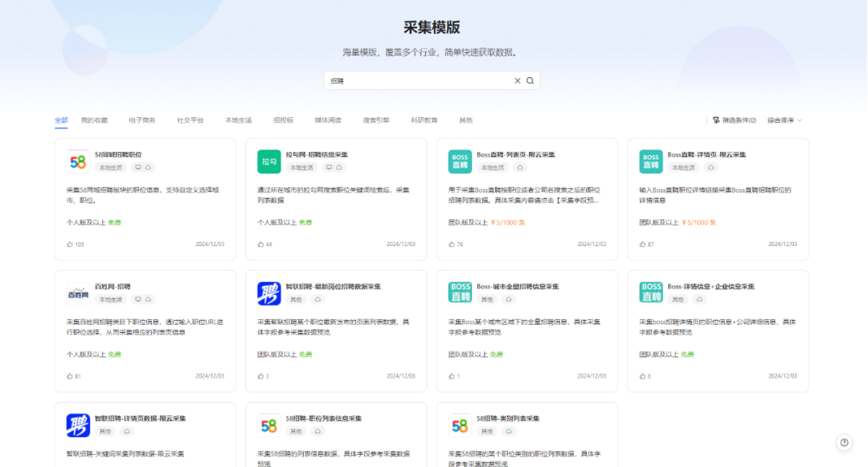Open the 筛选条件(0) filter options
The height and width of the screenshot is (467, 868).
click(734, 121)
